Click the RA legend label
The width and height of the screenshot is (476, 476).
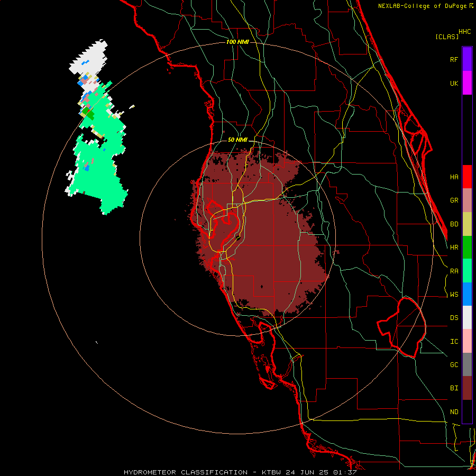tap(454, 271)
